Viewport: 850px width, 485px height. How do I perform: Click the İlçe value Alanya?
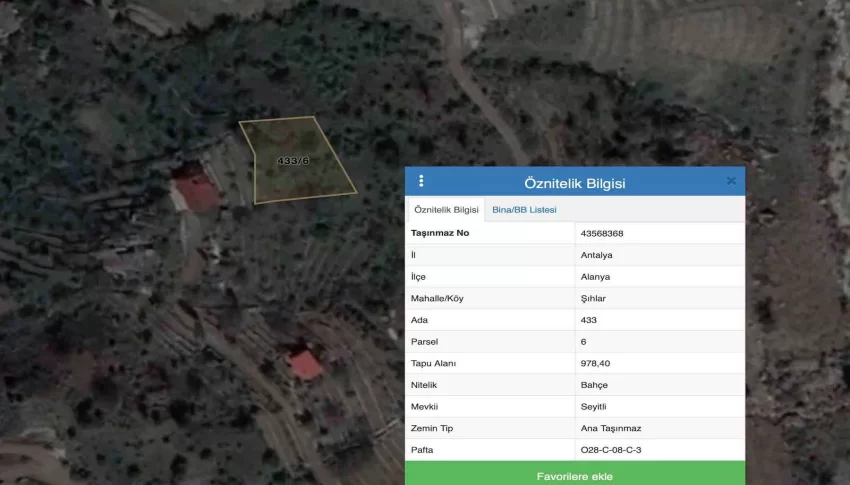(x=595, y=277)
